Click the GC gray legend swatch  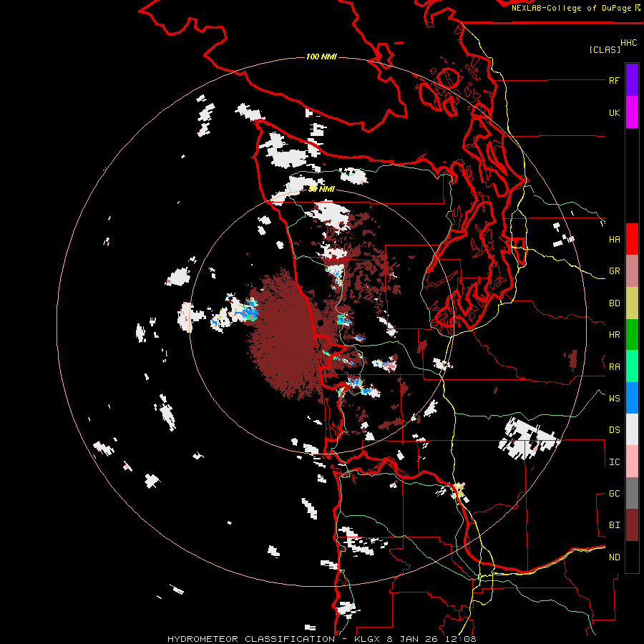click(x=632, y=493)
